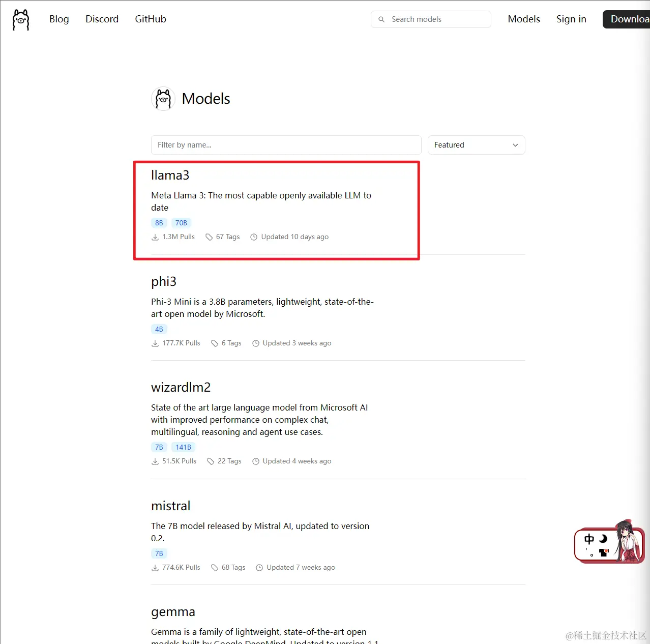The width and height of the screenshot is (650, 644).
Task: Click the '51.5K Pulls' text
Action: (x=179, y=461)
